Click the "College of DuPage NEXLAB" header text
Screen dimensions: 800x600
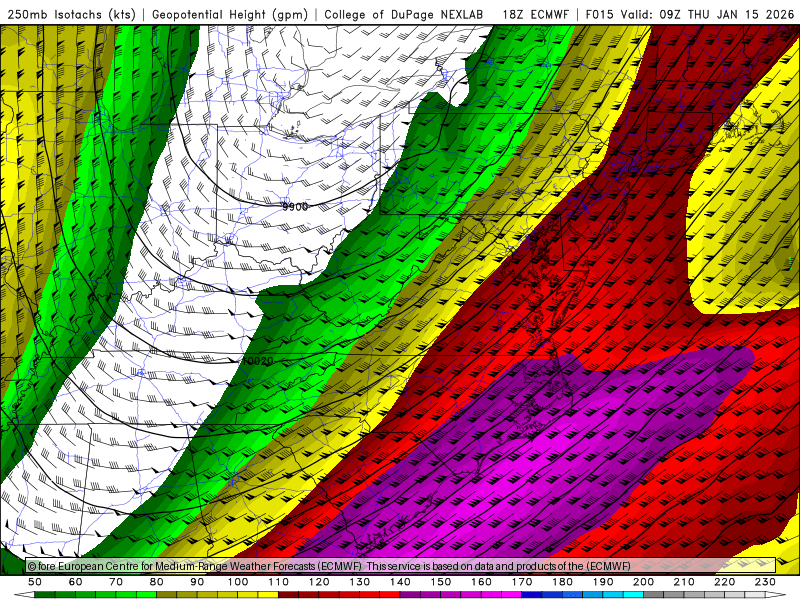[404, 14]
